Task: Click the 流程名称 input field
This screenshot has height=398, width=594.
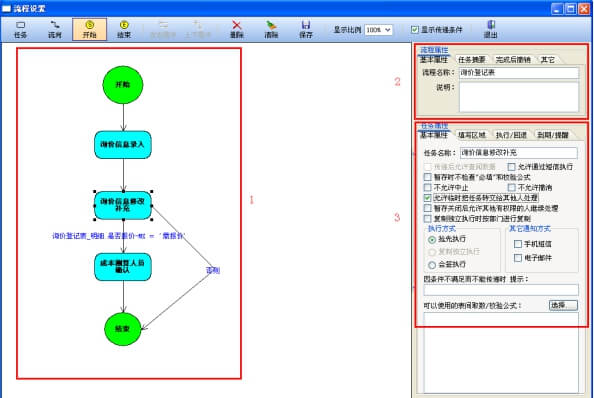Action: point(519,72)
